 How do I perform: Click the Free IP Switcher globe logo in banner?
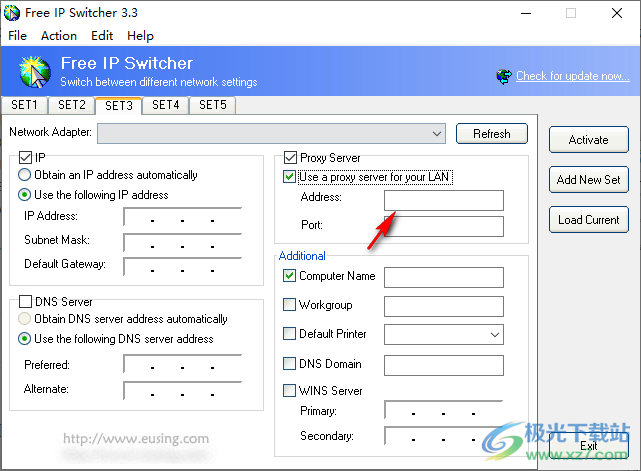(x=35, y=72)
